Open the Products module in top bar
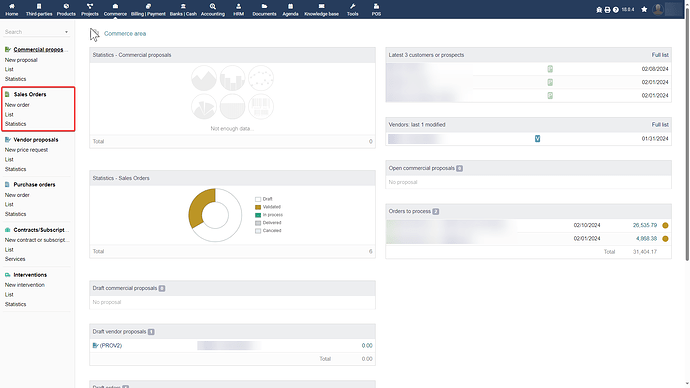The height and width of the screenshot is (388, 690). coord(66,9)
